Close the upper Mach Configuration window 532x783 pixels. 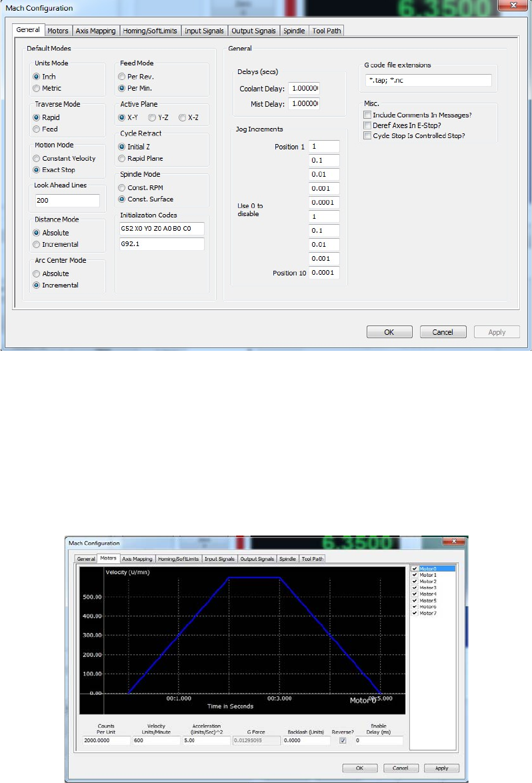(x=513, y=5)
